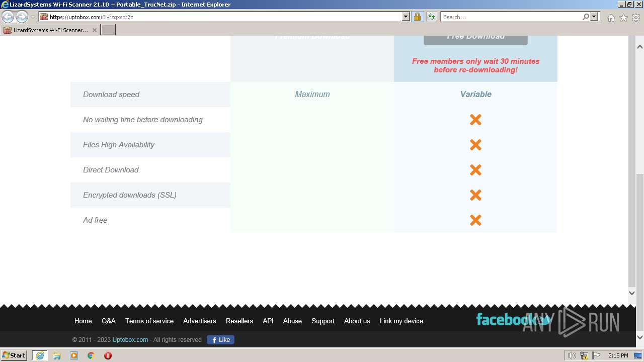Open the volume speaker tray icon
This screenshot has width=644, height=362.
click(572, 355)
